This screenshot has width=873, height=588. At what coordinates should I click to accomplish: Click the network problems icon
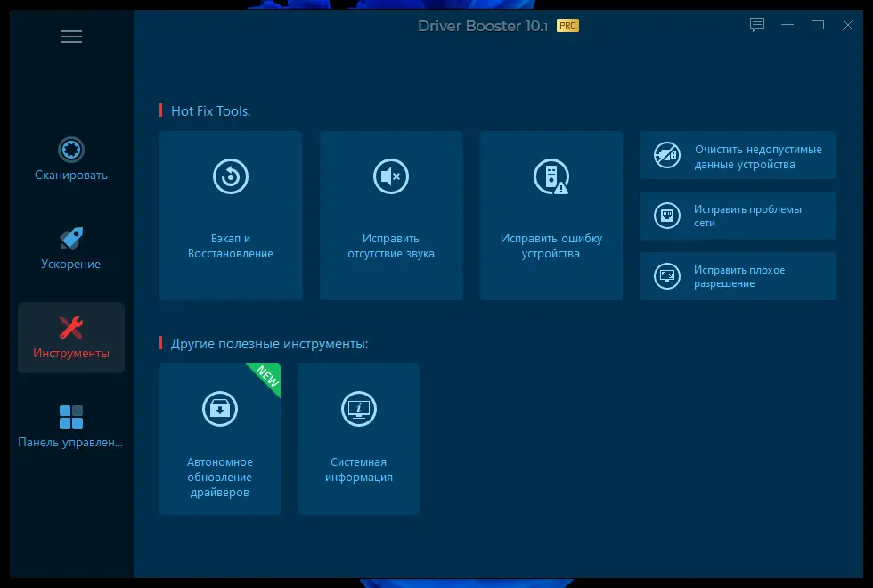(x=667, y=216)
